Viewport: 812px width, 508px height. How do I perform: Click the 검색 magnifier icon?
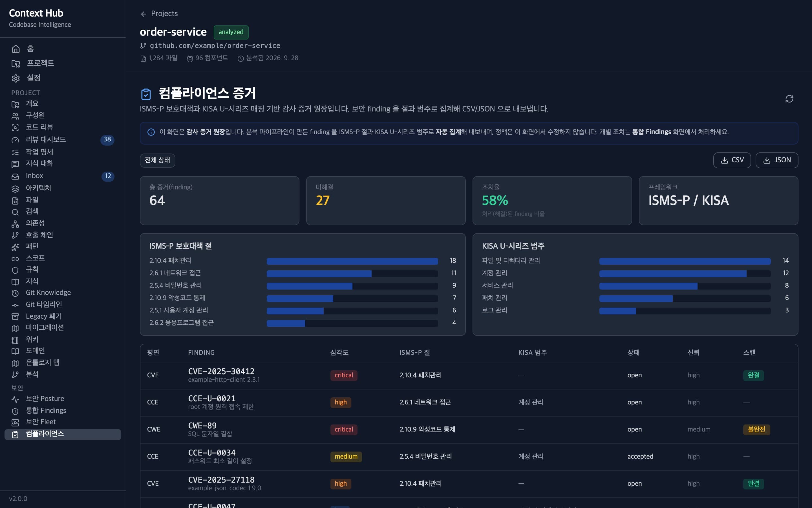pyautogui.click(x=15, y=212)
